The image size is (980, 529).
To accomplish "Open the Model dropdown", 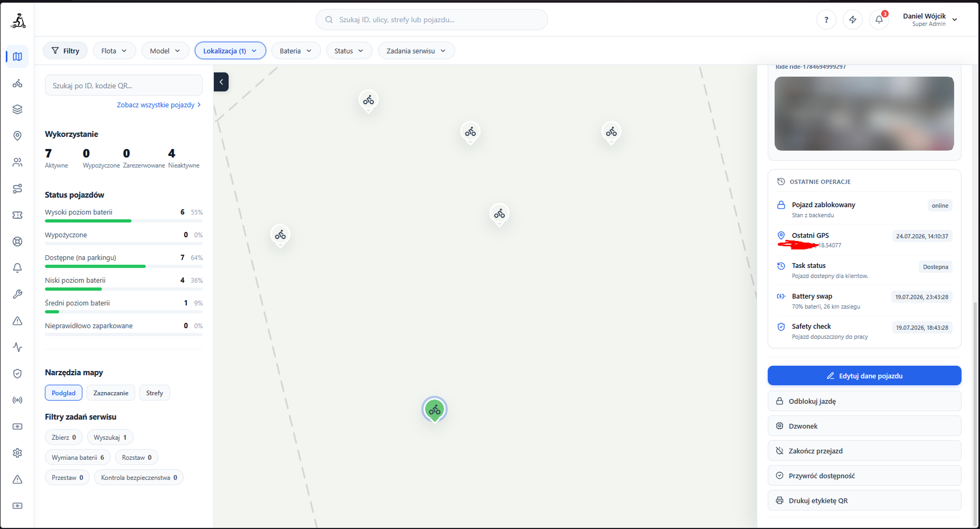I will [165, 51].
